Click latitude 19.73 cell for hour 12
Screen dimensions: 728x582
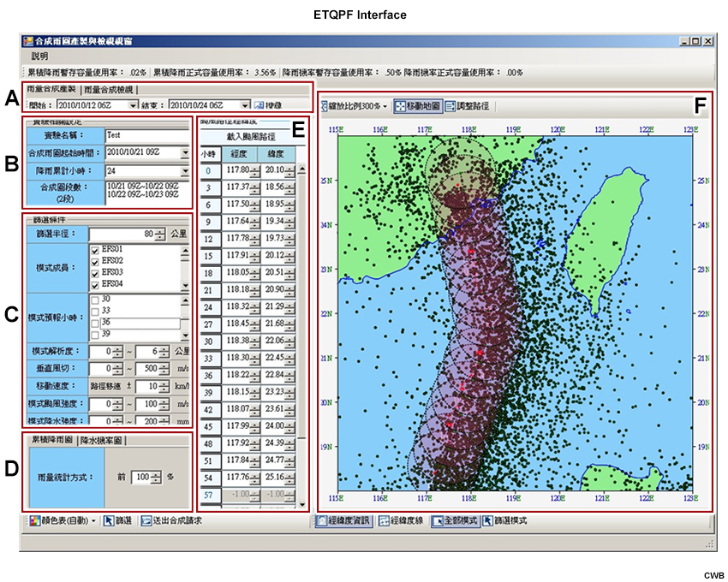point(278,239)
